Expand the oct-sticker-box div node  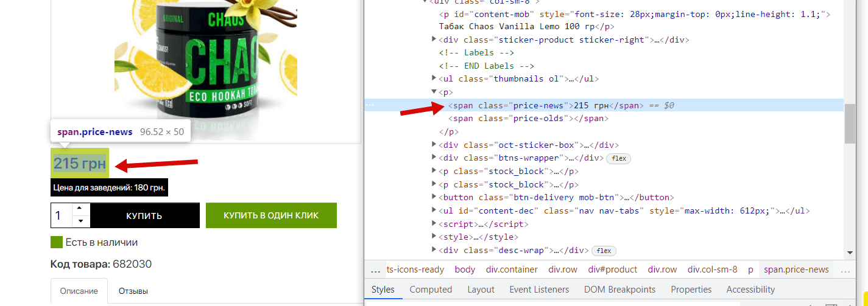[x=434, y=145]
